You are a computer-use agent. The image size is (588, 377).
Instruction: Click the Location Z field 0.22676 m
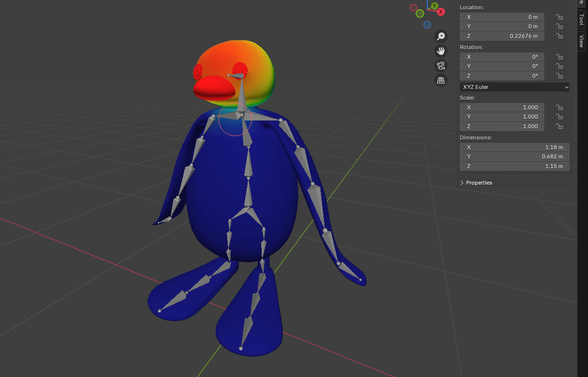click(x=502, y=36)
